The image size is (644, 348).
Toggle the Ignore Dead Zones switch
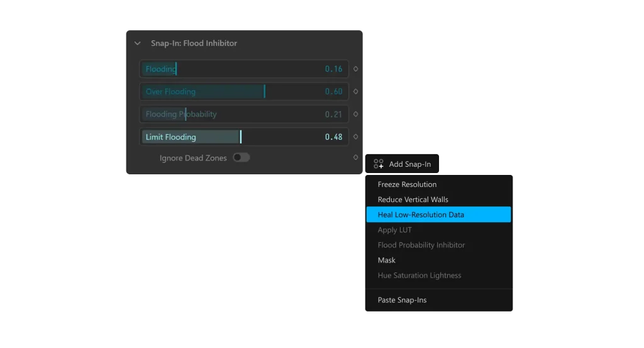tap(241, 158)
